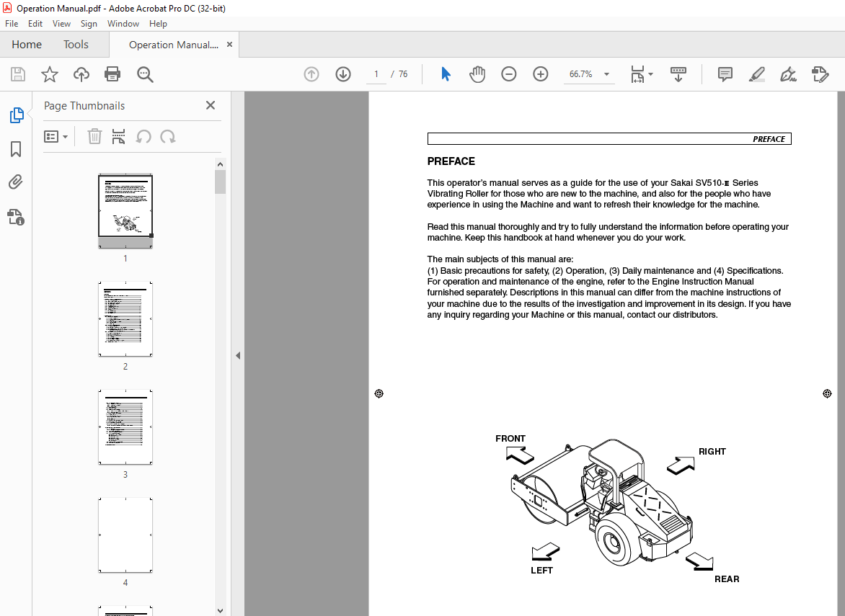
Task: Add a comment with speech bubble icon
Action: 725,74
